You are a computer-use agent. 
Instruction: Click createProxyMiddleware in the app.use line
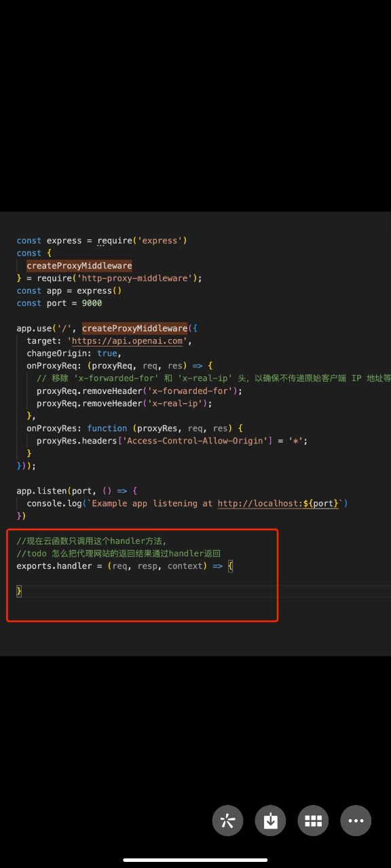point(134,328)
